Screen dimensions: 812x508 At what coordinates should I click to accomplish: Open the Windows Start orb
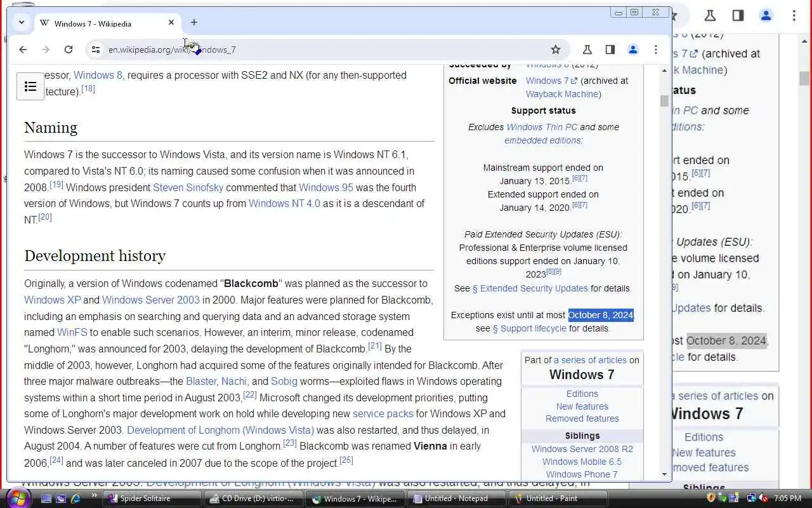(x=18, y=498)
